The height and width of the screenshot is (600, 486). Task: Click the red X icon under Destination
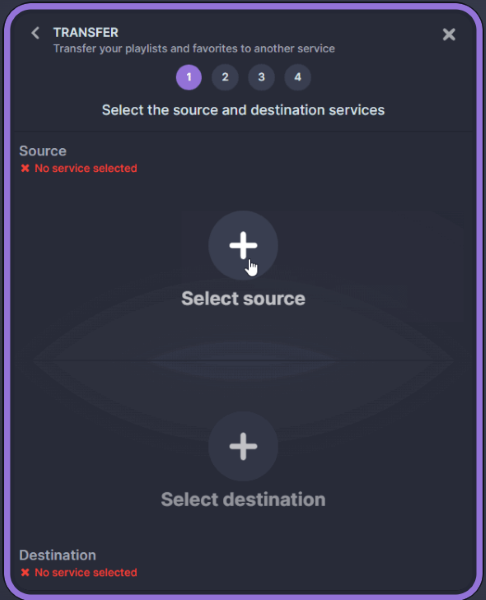click(25, 572)
